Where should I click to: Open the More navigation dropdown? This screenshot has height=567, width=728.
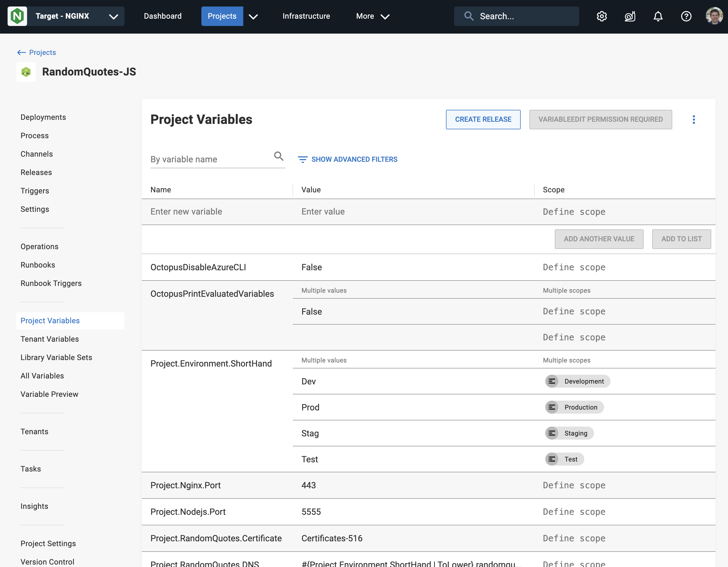(372, 16)
